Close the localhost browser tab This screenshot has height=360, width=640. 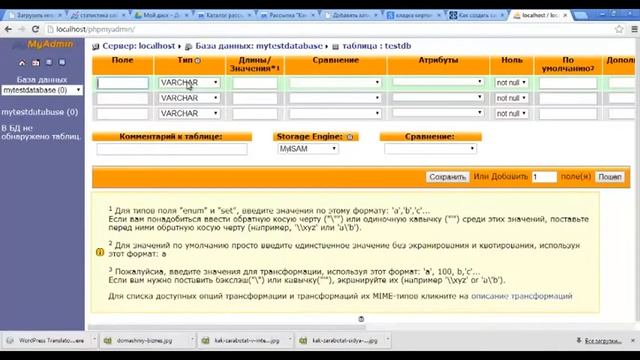click(565, 15)
